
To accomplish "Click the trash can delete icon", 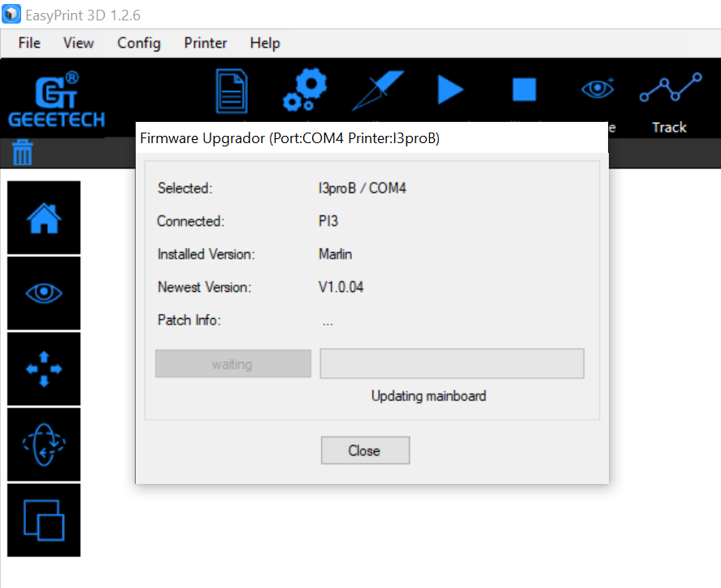I will click(x=23, y=152).
